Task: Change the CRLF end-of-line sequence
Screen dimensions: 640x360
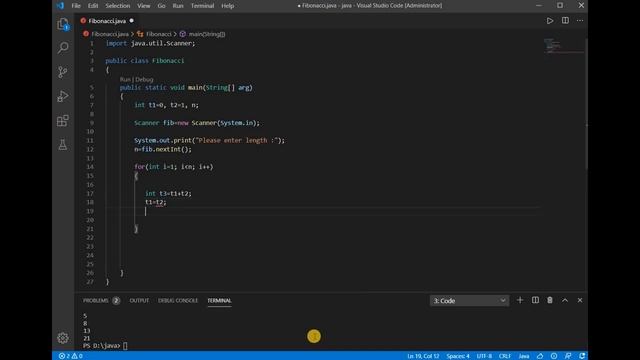Action: point(504,356)
